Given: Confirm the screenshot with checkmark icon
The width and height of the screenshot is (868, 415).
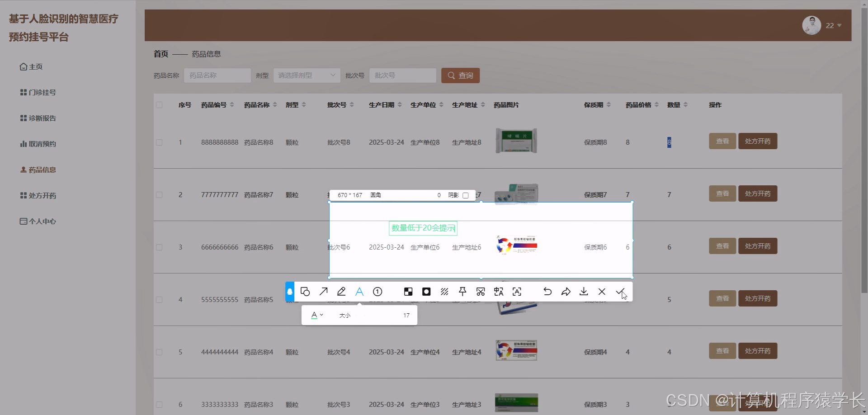Looking at the screenshot, I should [x=620, y=292].
